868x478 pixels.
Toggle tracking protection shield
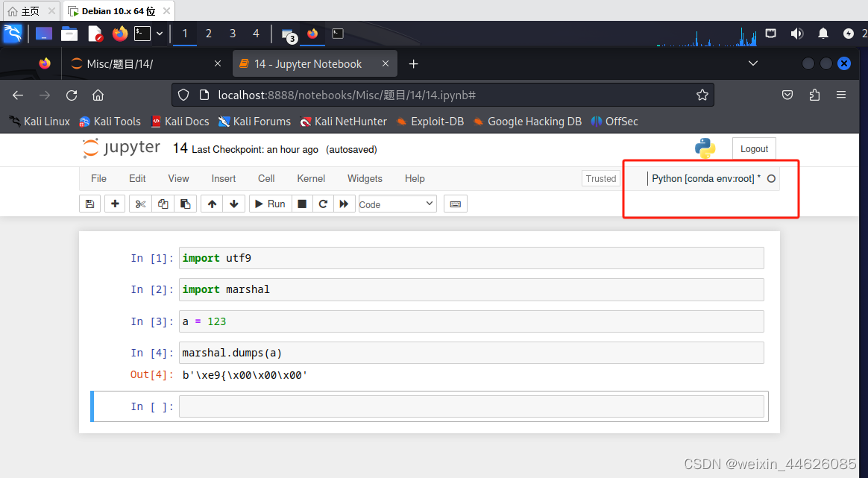point(183,95)
